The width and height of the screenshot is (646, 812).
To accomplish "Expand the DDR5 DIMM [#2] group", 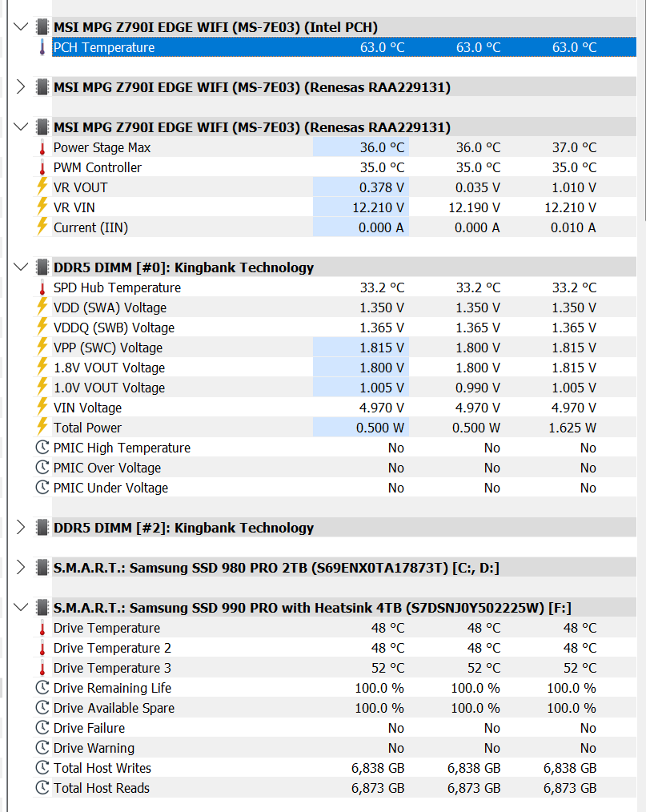I will (x=21, y=528).
